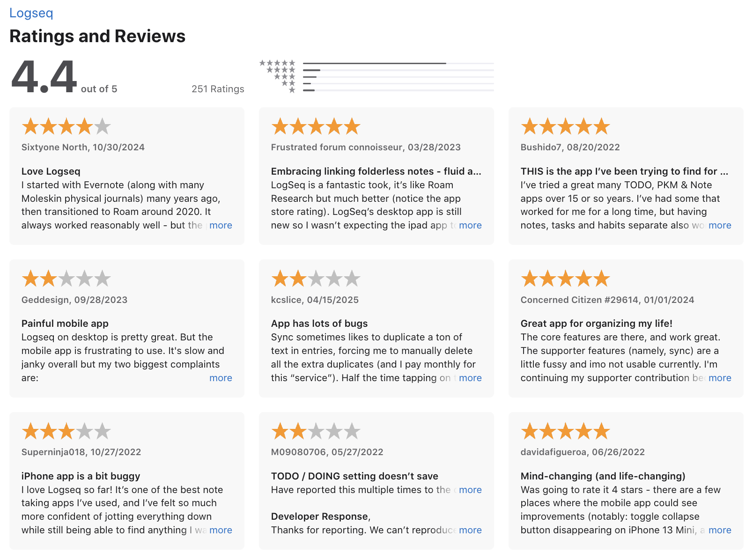The width and height of the screenshot is (753, 560).
Task: Click the star cluster in the ratings summary
Action: coord(276,75)
